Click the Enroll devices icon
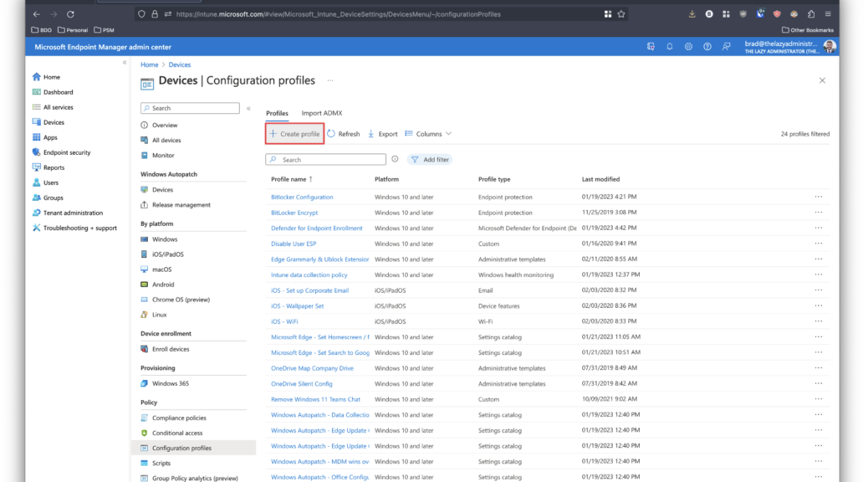The image size is (868, 482). [x=145, y=349]
